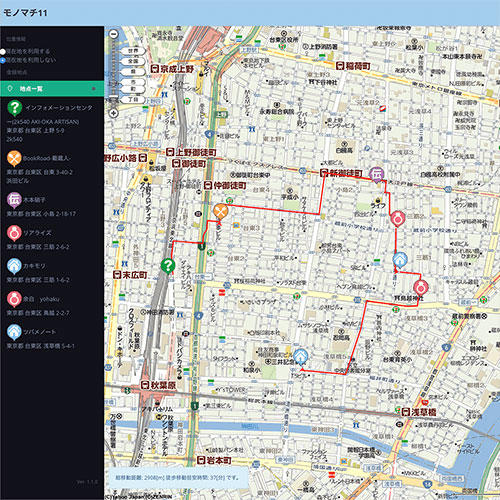Click the orange fork-and-knife icon in sidebar list
Viewport: 500px width, 500px height.
[14, 159]
